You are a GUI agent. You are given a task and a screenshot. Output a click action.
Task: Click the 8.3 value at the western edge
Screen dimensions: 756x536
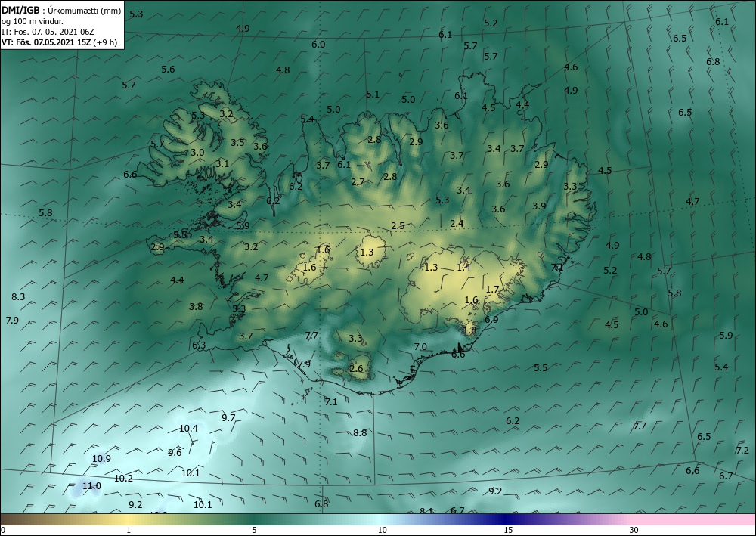tap(18, 297)
